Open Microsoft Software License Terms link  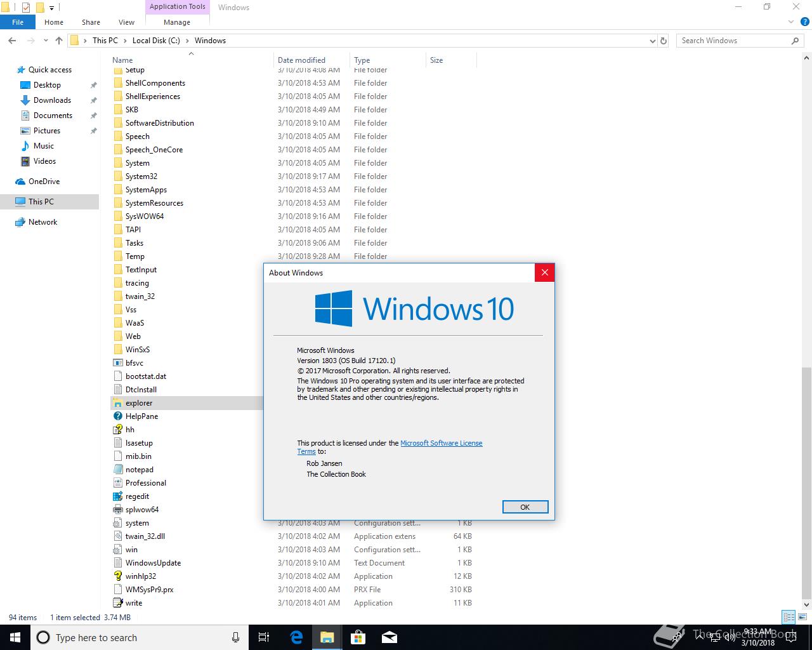coord(441,443)
